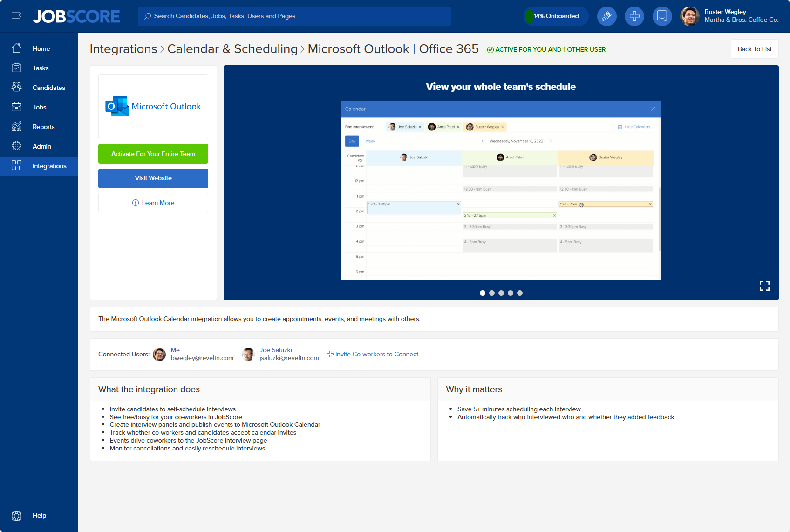Open the Home icon in the sidebar
This screenshot has height=532, width=790.
(16, 48)
